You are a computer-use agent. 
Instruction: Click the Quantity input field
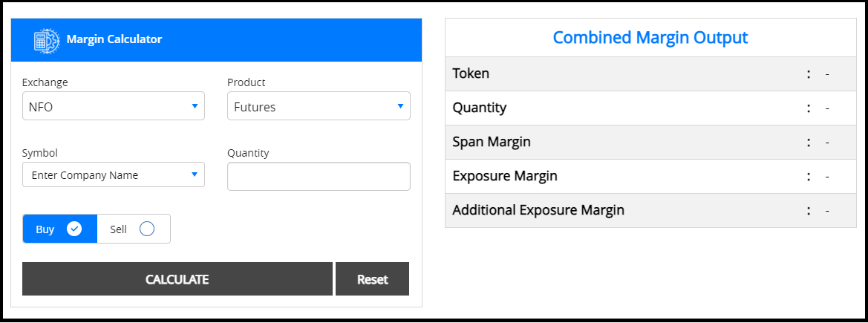[x=319, y=177]
